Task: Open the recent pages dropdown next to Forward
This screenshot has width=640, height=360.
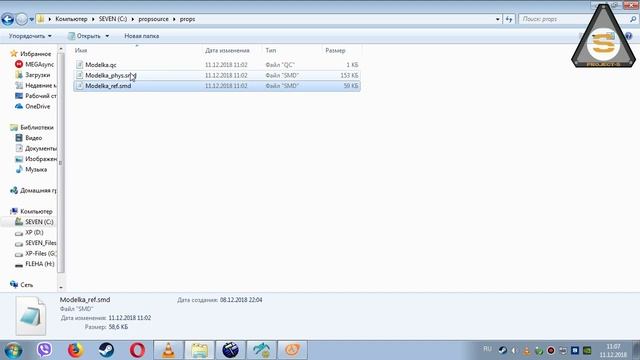Action: 31,19
